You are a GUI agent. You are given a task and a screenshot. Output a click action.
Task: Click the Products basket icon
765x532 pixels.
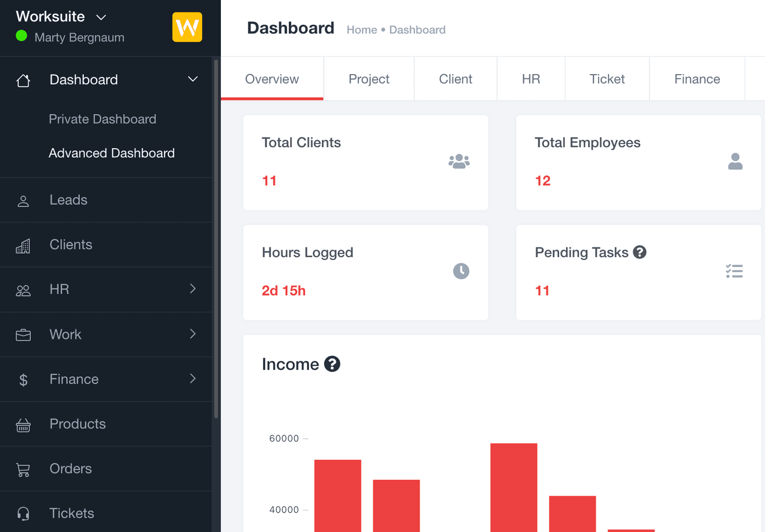(x=23, y=424)
